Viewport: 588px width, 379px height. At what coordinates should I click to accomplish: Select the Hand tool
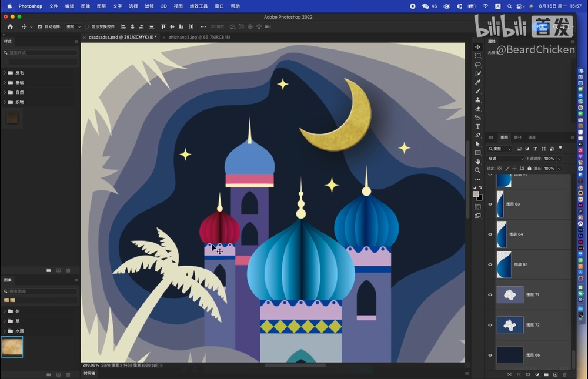[477, 162]
